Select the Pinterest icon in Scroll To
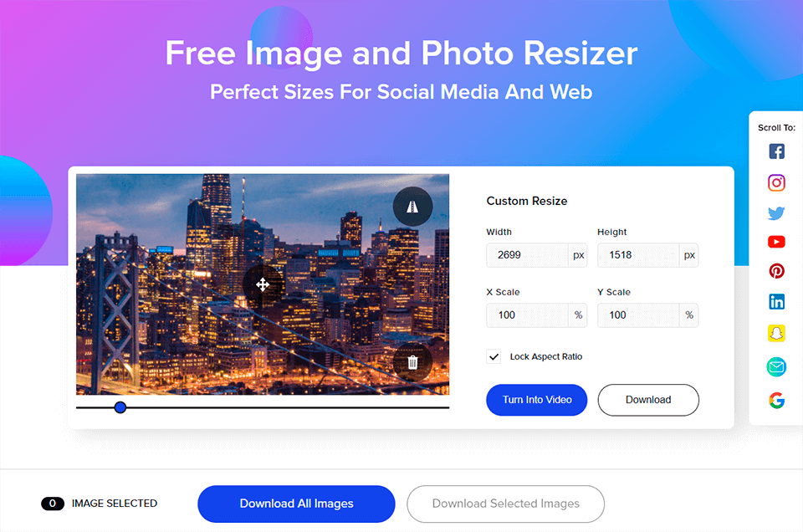 click(x=776, y=271)
